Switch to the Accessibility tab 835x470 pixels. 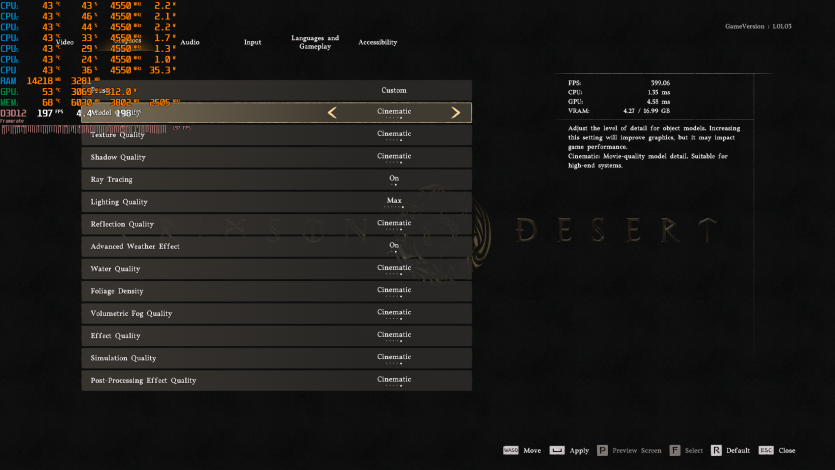(x=377, y=42)
